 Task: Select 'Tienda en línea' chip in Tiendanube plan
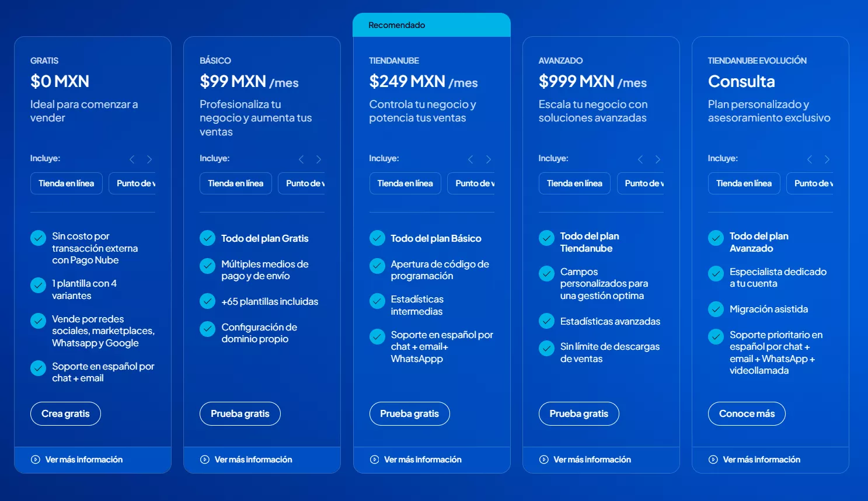[405, 183]
